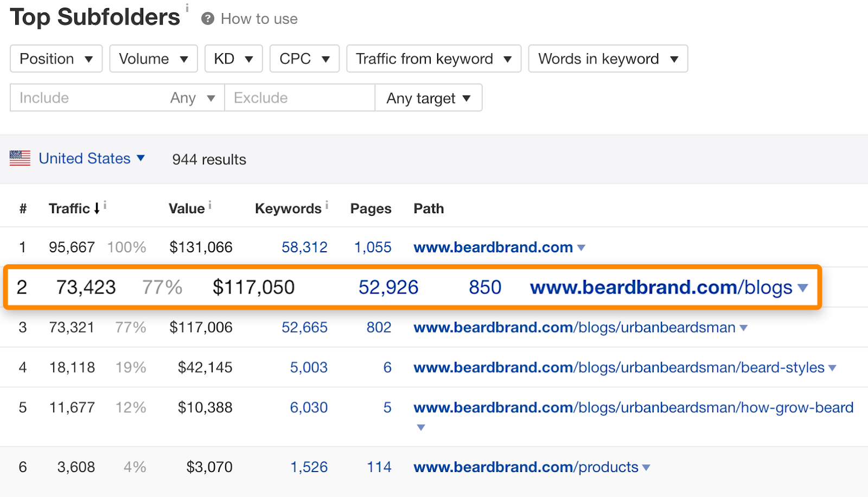Image resolution: width=868 pixels, height=497 pixels.
Task: Click the 73,423 traffic value
Action: click(x=86, y=287)
